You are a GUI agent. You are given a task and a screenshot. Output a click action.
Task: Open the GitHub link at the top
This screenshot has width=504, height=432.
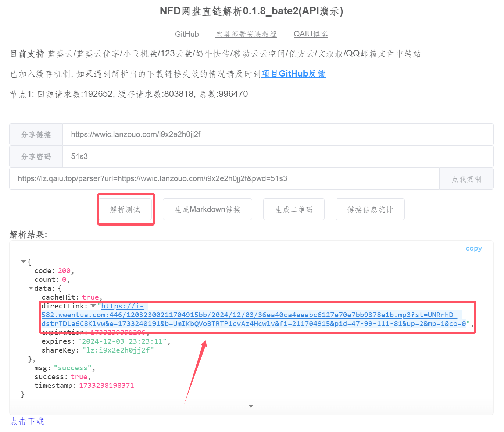click(x=186, y=34)
